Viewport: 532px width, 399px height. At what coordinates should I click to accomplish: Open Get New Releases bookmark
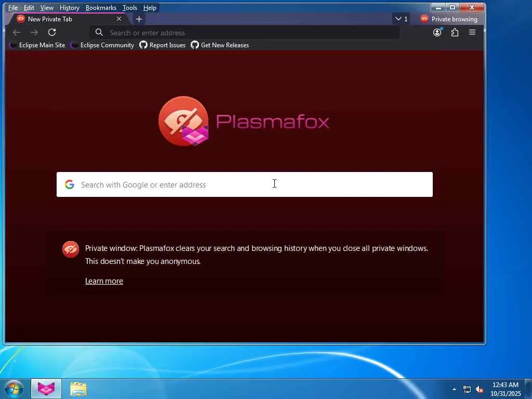[x=220, y=45]
